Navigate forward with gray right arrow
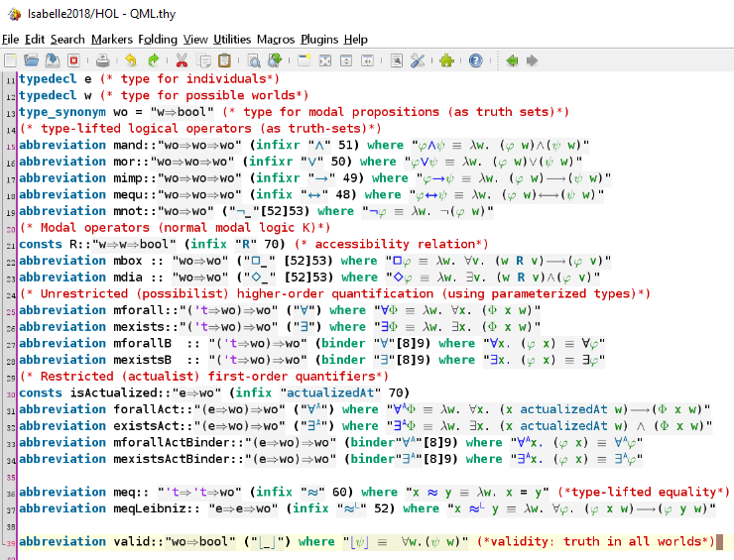This screenshot has height=560, width=734. [x=533, y=60]
